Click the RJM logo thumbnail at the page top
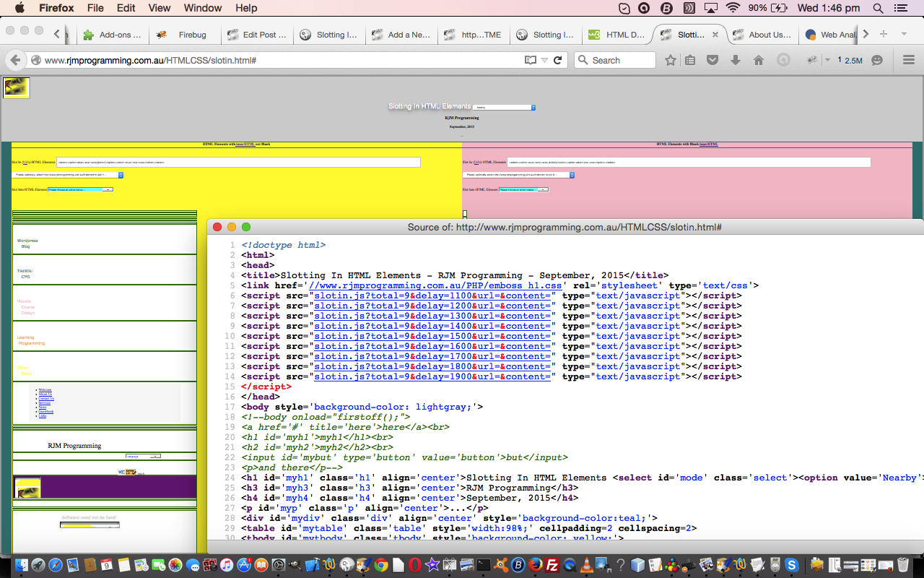Screen dimensions: 924x578 [x=17, y=87]
